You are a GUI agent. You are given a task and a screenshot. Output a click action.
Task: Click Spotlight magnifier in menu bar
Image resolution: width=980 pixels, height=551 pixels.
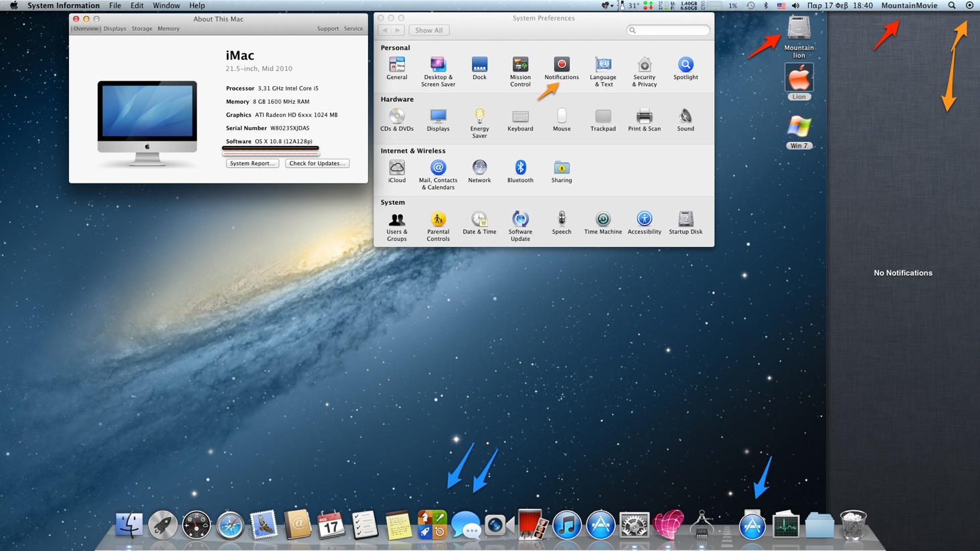[x=952, y=5]
